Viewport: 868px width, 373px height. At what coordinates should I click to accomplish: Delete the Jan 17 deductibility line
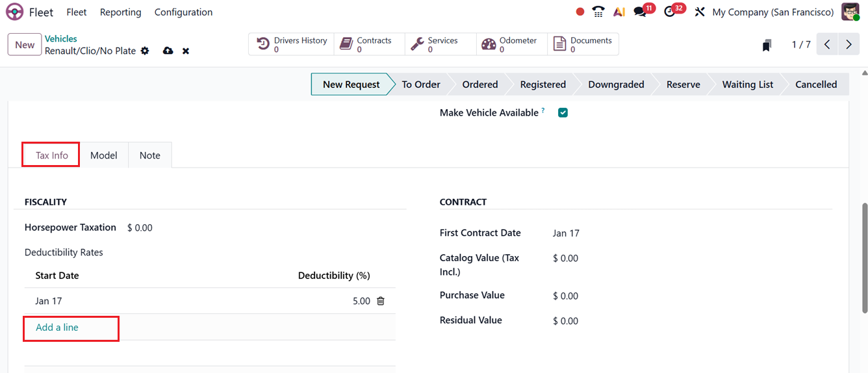(381, 301)
